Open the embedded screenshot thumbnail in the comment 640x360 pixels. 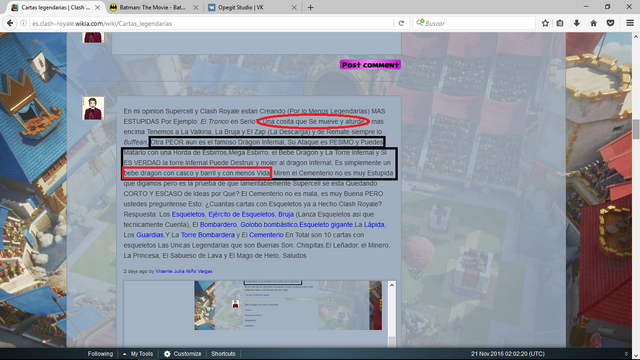coord(288,305)
